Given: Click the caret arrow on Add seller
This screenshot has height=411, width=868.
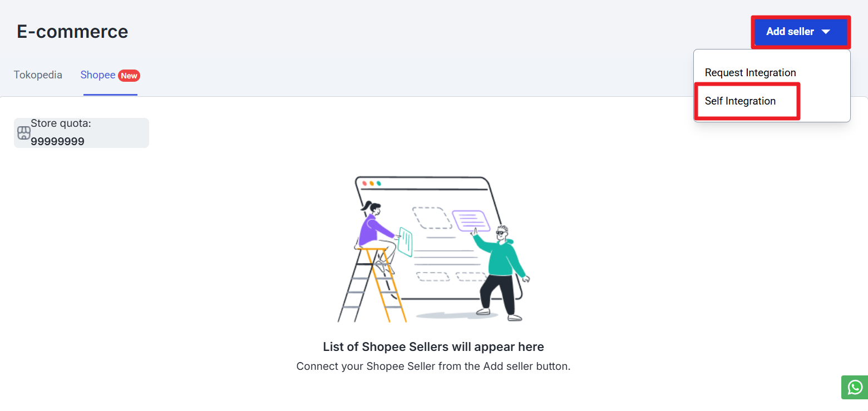Looking at the screenshot, I should 826,32.
